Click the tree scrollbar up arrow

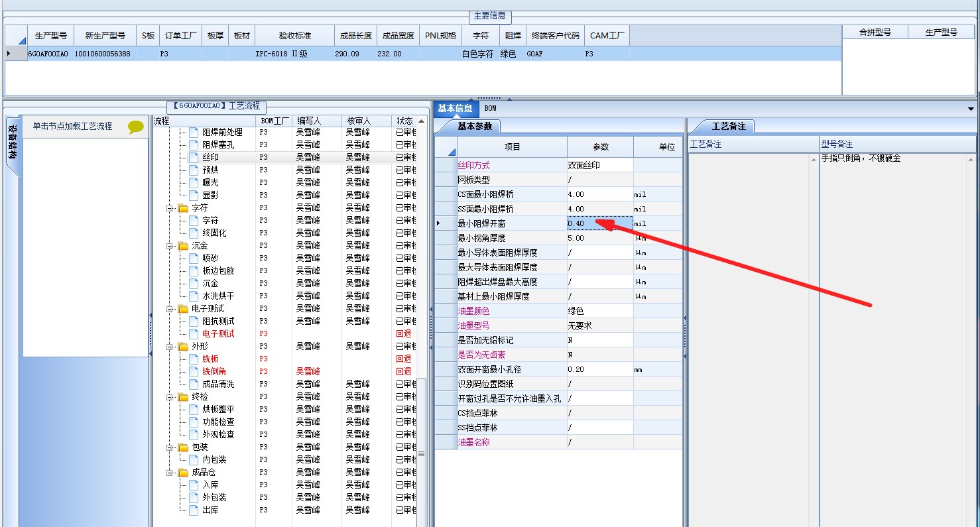(422, 121)
